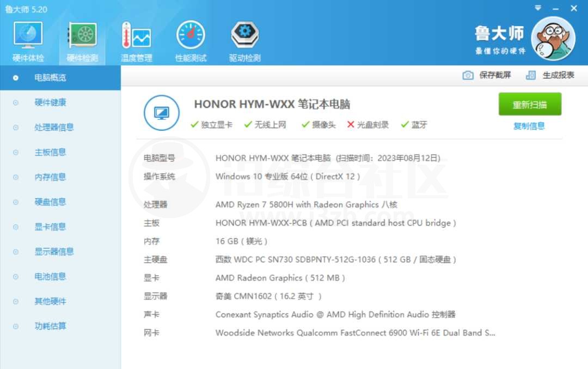Click the 奇美 CMN1602 display value
This screenshot has width=588, height=369.
(268, 297)
